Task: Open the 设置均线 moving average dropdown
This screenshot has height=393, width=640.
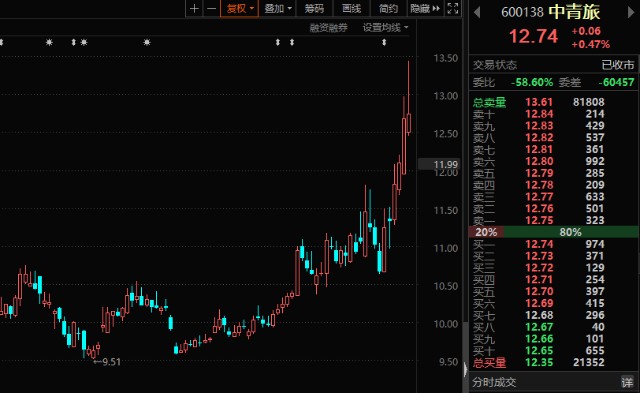Action: coord(385,28)
